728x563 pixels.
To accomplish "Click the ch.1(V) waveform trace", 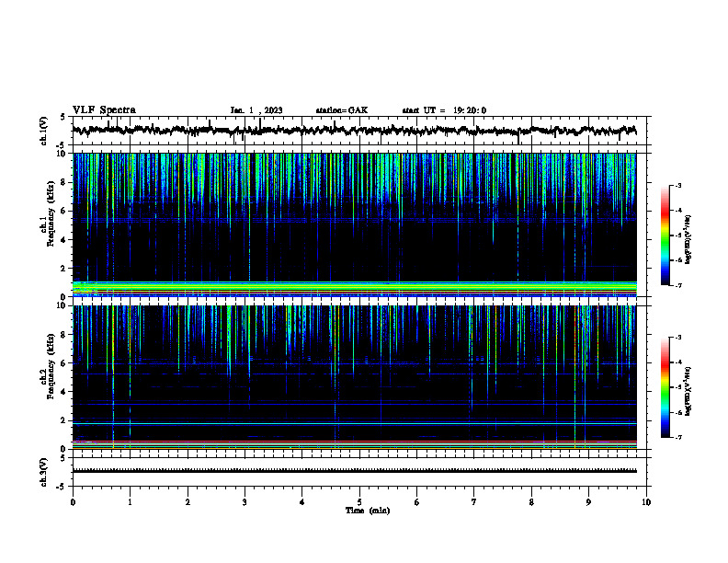I will click(354, 131).
